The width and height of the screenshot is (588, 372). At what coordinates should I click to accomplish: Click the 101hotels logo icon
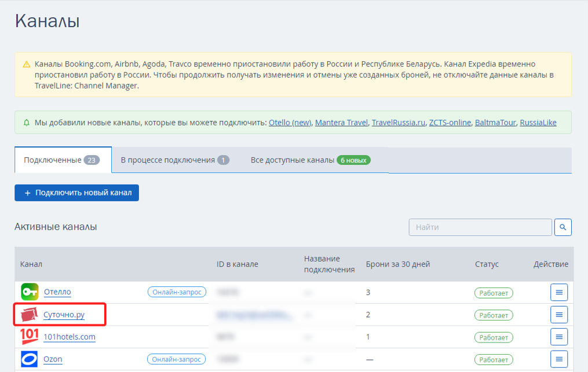(29, 336)
